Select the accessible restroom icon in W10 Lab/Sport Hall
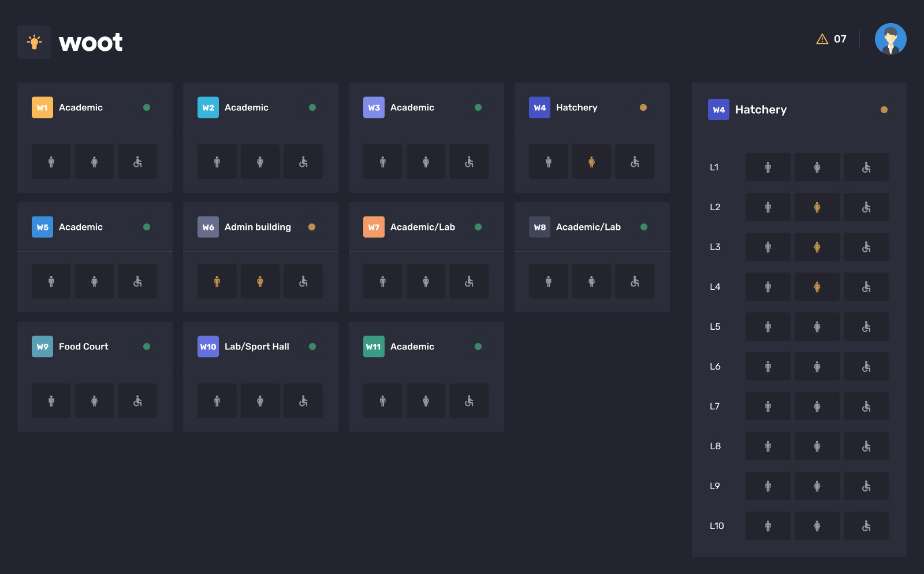The width and height of the screenshot is (924, 574). (x=303, y=401)
